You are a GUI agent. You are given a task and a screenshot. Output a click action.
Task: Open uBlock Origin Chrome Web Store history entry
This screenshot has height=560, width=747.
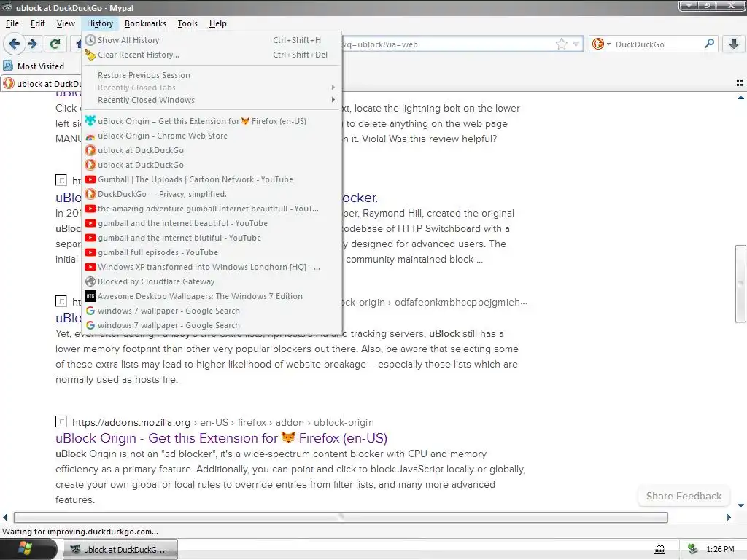click(x=212, y=136)
